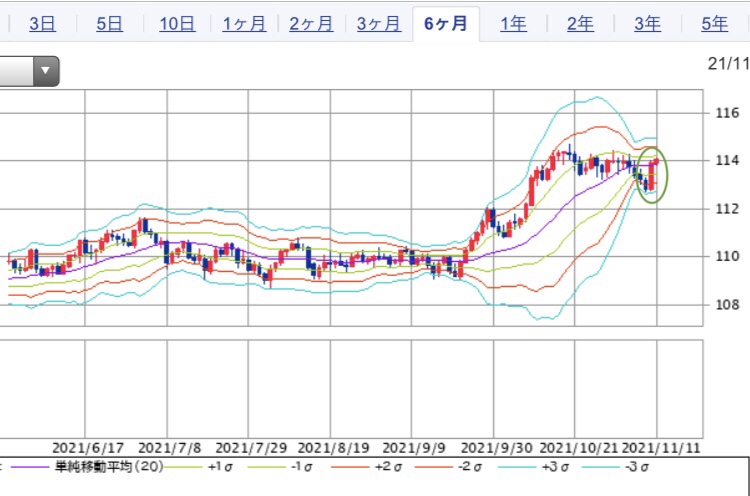The height and width of the screenshot is (496, 750).
Task: Click the +1σ legend entry
Action: pos(220,466)
